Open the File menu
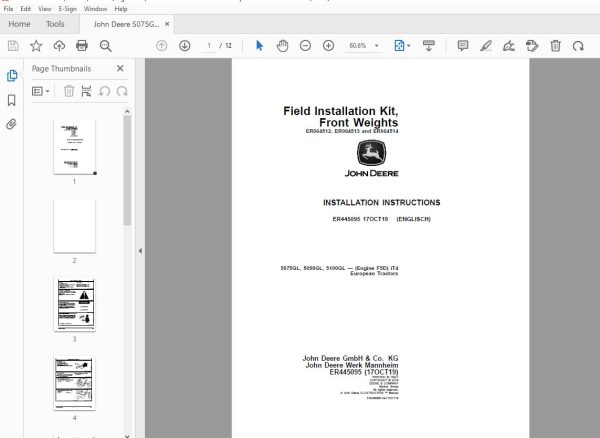600x438 pixels. [8, 9]
